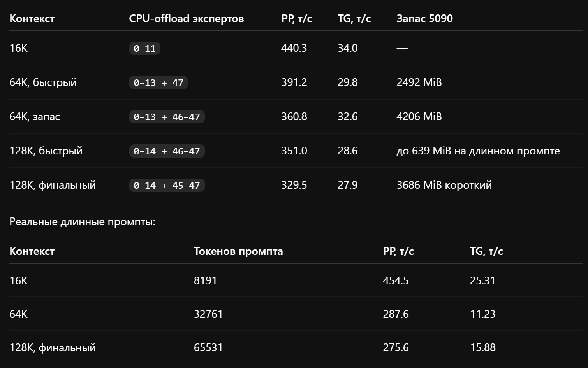Select the 8191 tokens cell
Viewport: 588px width, 368px height.
(x=205, y=280)
